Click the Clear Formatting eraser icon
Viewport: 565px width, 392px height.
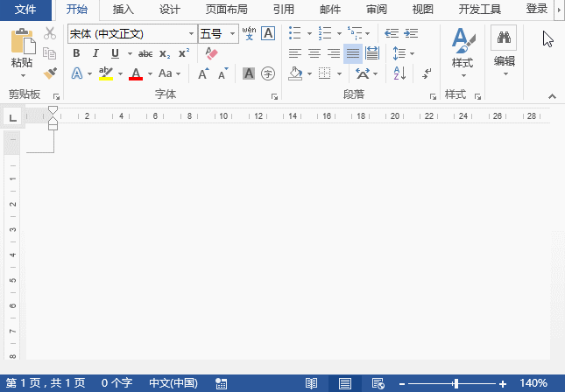pyautogui.click(x=210, y=53)
